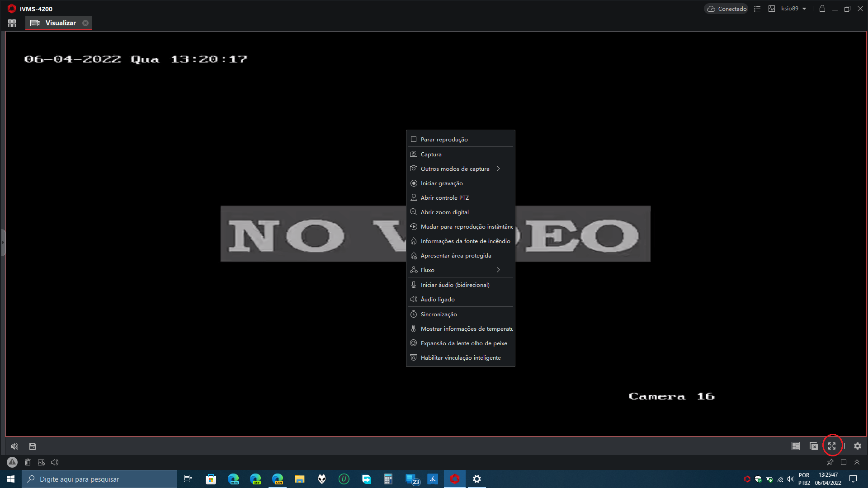Click the alarm event list icon
The image size is (868, 488).
pyautogui.click(x=757, y=9)
